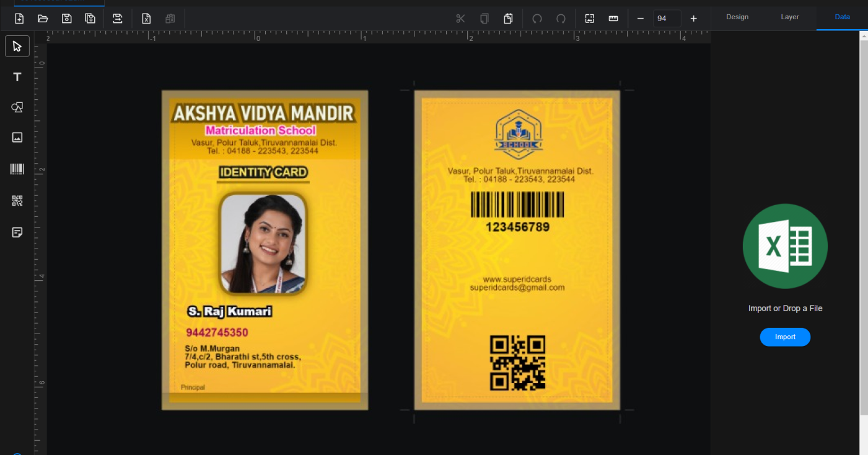Click the zoom value field showing 94
This screenshot has height=455, width=868.
click(x=667, y=19)
